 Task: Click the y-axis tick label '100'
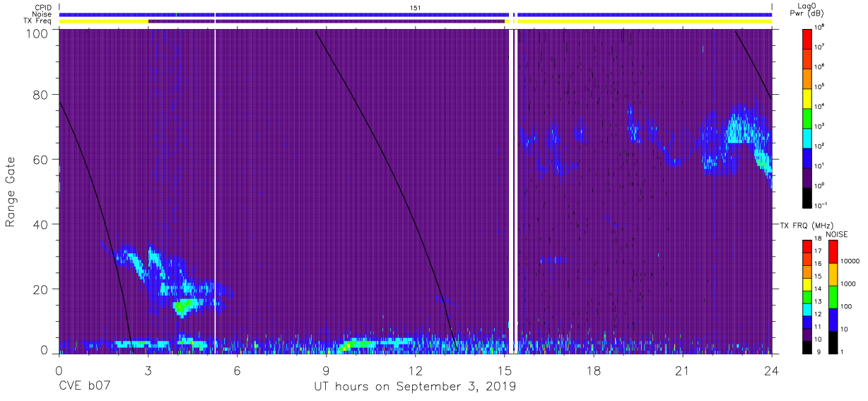[x=39, y=33]
